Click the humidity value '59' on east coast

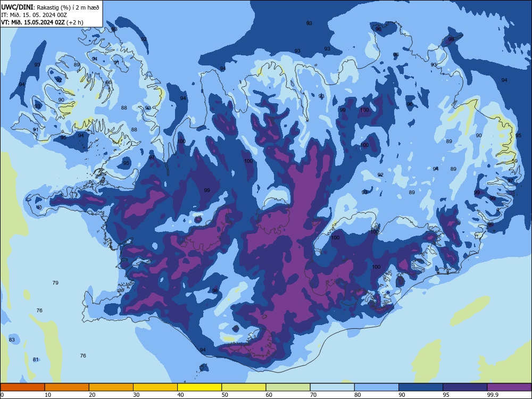pos(514,161)
